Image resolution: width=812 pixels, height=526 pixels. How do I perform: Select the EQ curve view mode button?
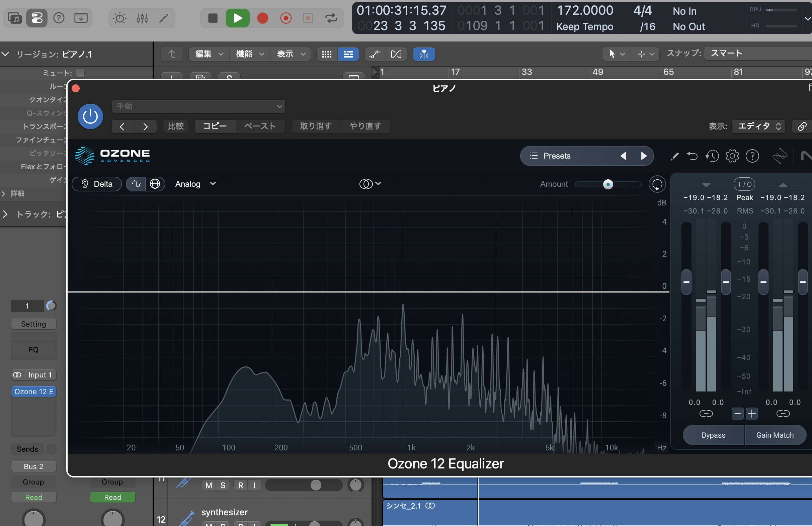click(x=136, y=184)
